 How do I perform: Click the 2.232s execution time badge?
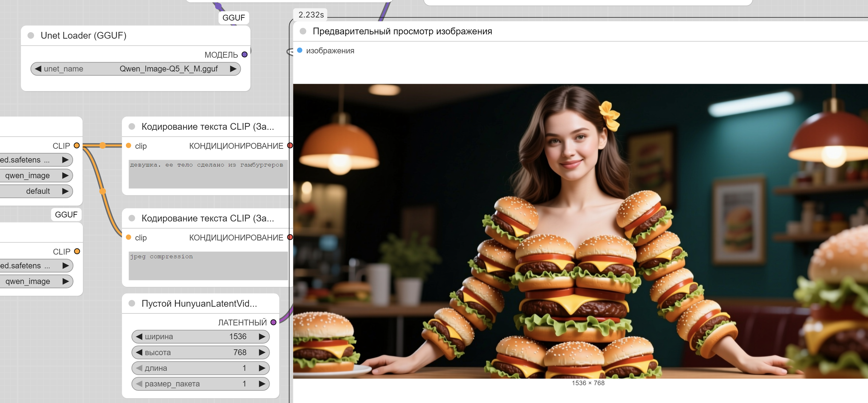tap(311, 15)
